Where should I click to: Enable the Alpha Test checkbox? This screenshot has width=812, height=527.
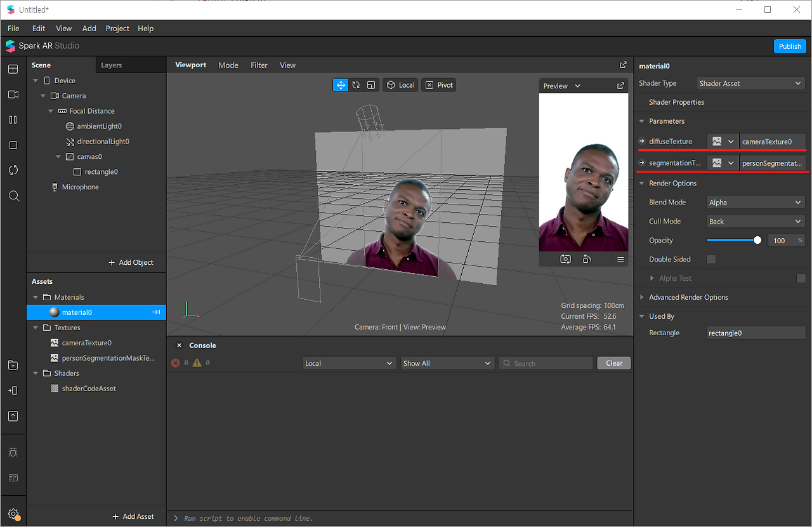point(801,278)
